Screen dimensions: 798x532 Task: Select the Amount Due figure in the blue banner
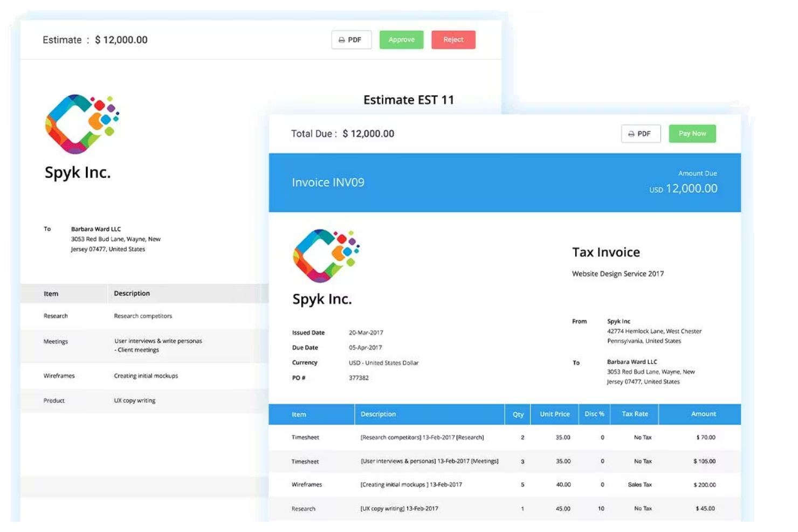click(x=691, y=189)
